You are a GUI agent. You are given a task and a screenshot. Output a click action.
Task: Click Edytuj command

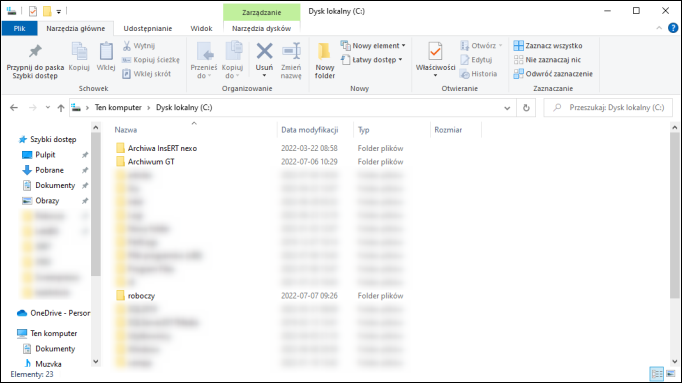coord(476,60)
